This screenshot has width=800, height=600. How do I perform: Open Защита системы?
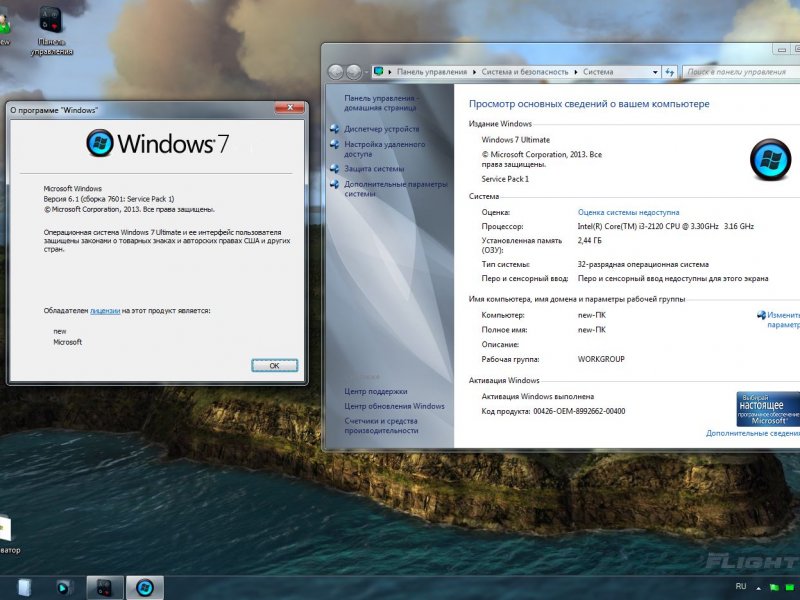[374, 169]
